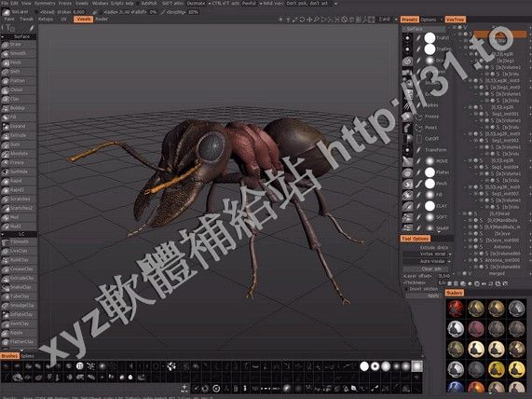Select the Scratches tool
Screen dimensions: 532x399
19,199
